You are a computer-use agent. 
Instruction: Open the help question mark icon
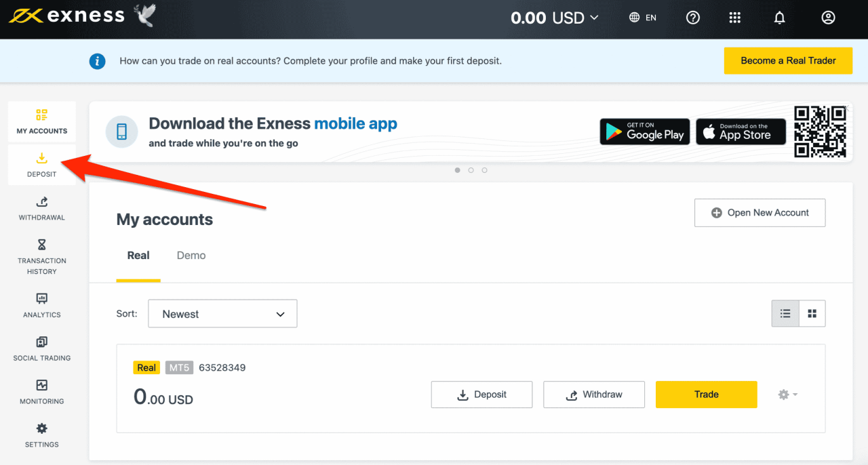(x=693, y=18)
